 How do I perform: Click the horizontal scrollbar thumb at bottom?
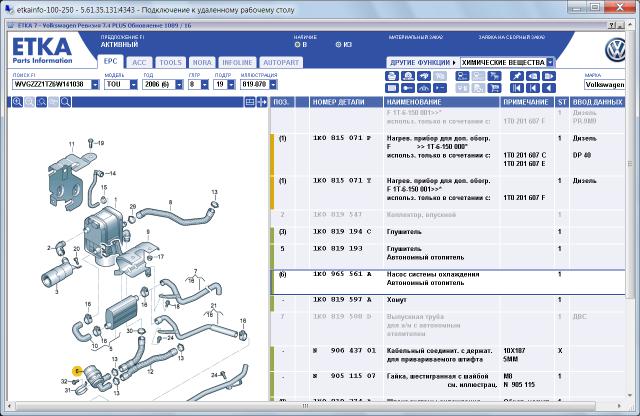click(305, 406)
